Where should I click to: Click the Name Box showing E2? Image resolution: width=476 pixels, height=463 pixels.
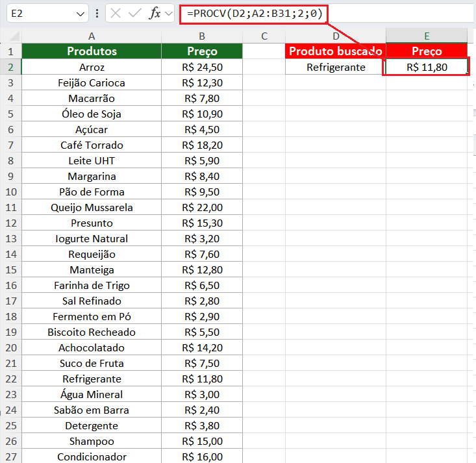[x=47, y=14]
